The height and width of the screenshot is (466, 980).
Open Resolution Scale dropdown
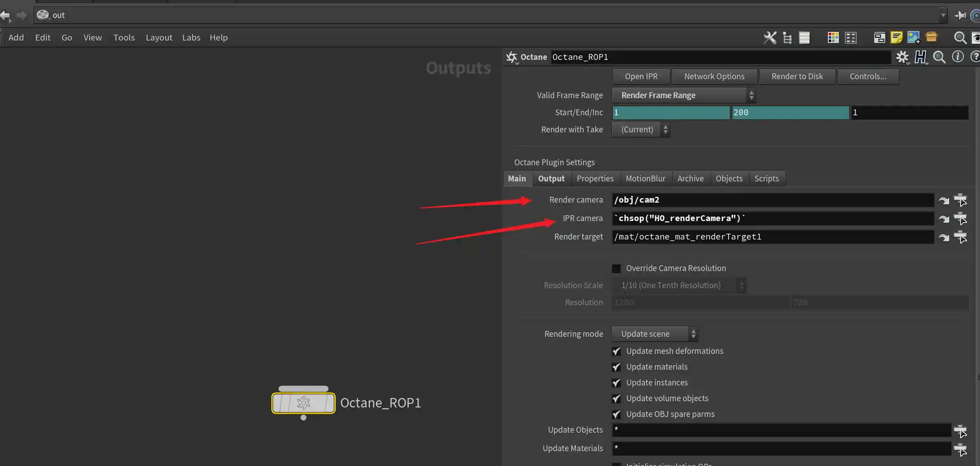[679, 285]
